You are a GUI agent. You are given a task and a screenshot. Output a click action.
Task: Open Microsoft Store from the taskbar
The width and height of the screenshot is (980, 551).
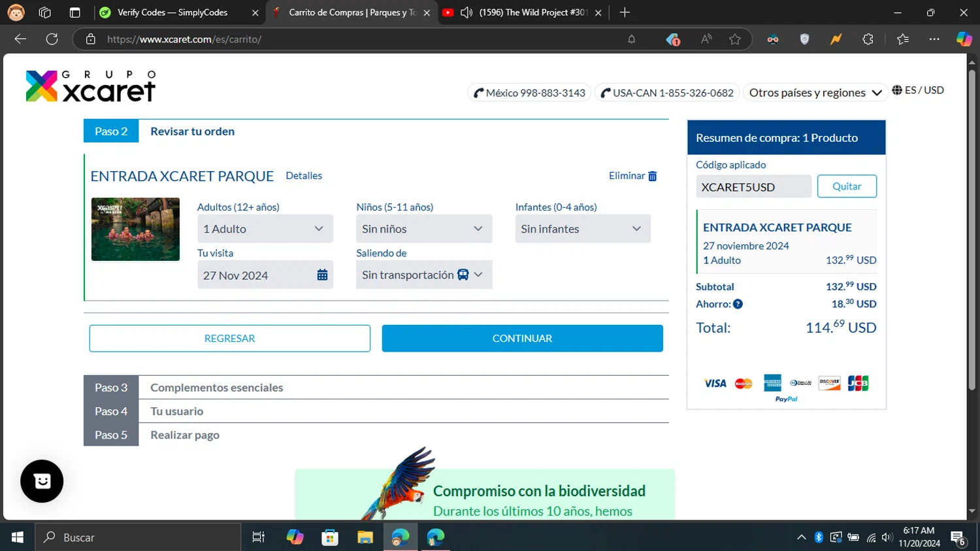tap(330, 537)
